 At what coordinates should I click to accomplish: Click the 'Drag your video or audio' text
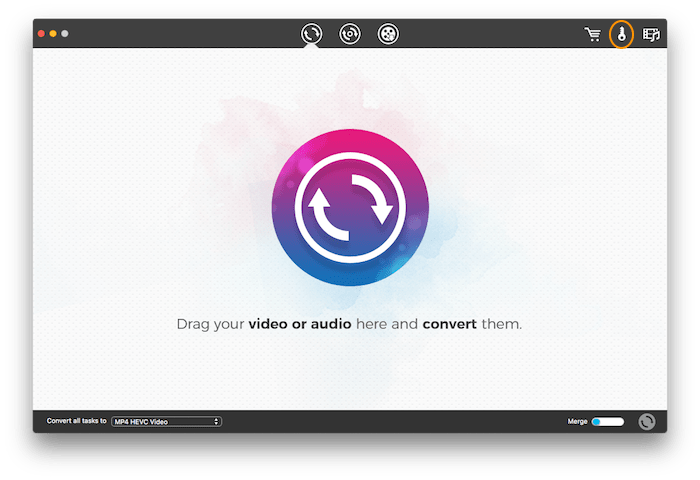click(x=264, y=324)
